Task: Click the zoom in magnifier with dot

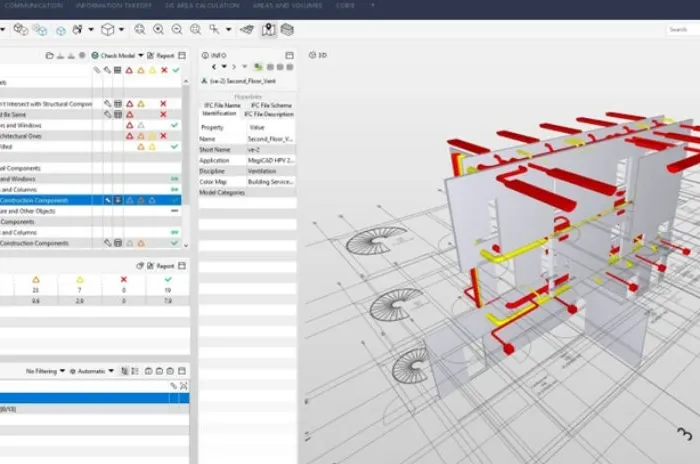Action: pos(158,30)
